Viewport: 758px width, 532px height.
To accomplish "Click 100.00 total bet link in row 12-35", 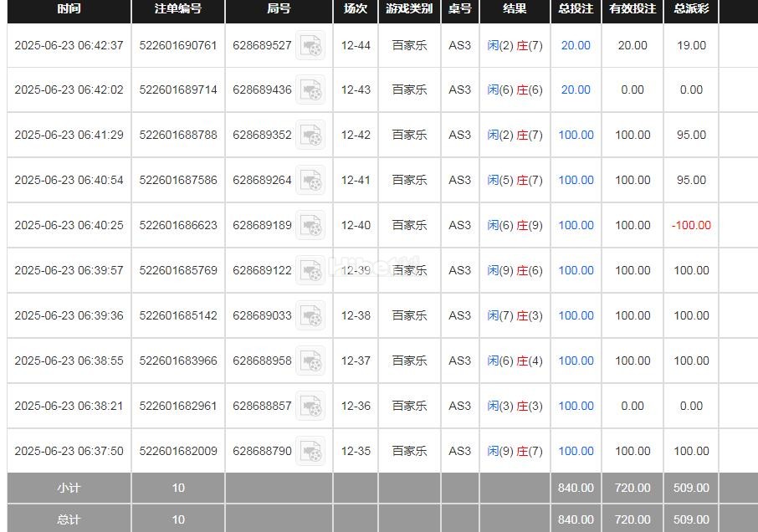I will tap(576, 451).
